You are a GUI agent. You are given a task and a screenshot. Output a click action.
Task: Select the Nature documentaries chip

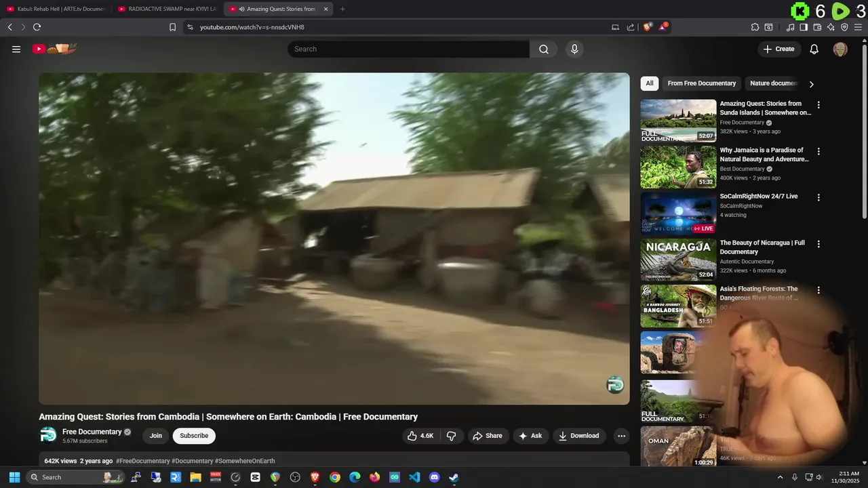click(x=774, y=83)
